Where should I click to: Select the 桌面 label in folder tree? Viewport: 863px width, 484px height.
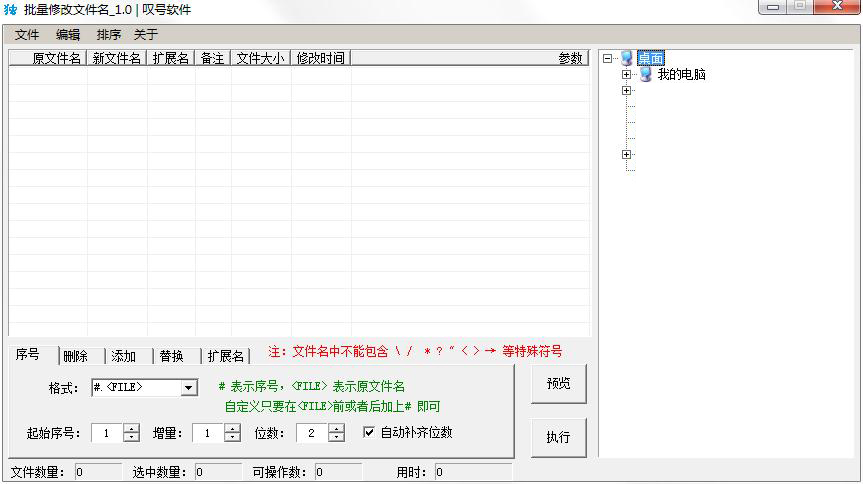click(x=651, y=58)
